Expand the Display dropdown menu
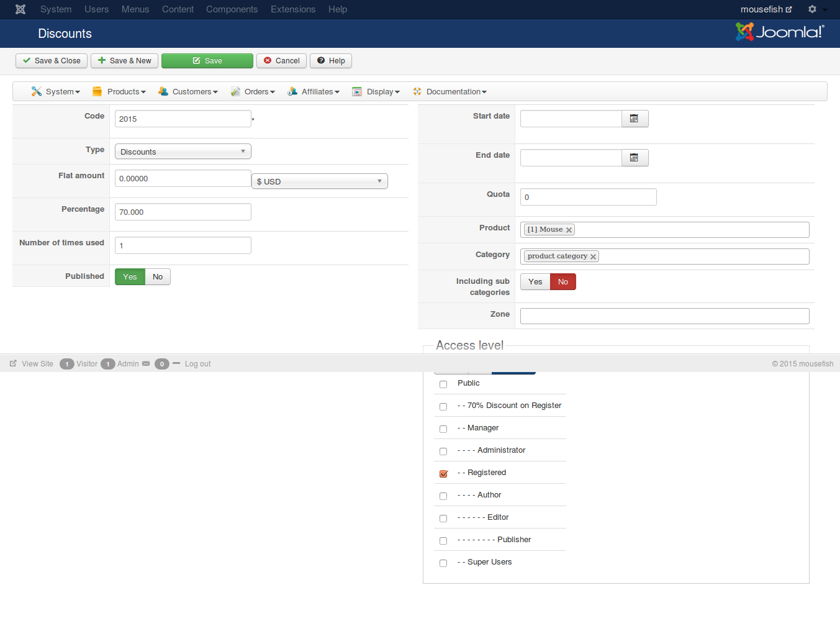 376,92
